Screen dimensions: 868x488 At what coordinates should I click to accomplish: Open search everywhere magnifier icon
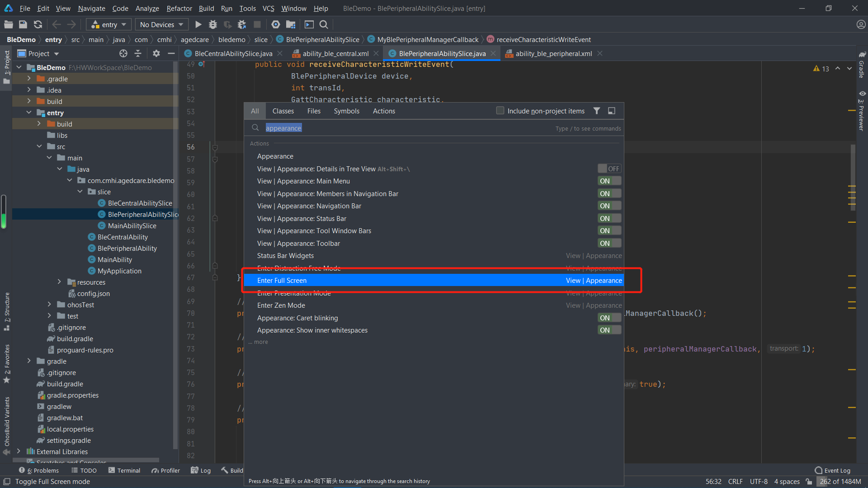[x=324, y=24]
